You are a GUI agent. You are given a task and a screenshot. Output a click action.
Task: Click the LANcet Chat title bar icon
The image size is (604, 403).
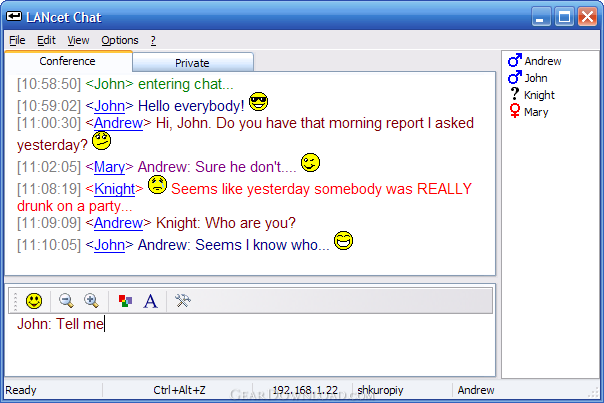pyautogui.click(x=14, y=16)
